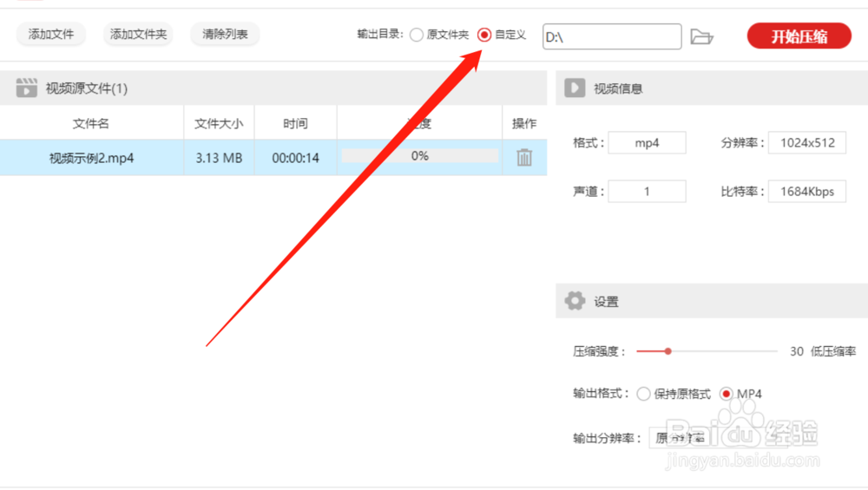868x490 pixels.
Task: Click the video source files clapperboard icon
Action: point(26,88)
